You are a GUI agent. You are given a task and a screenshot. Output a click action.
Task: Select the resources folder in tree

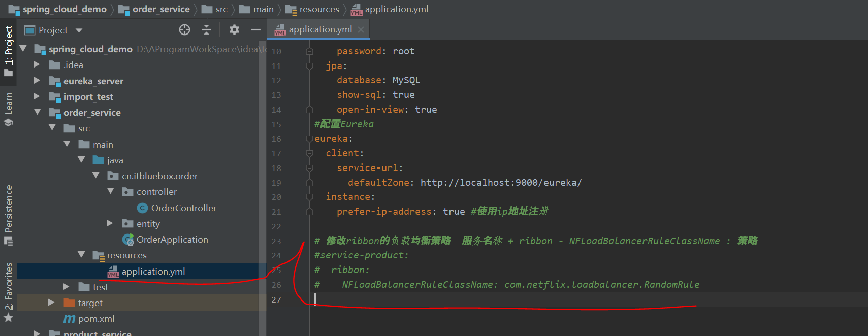click(x=126, y=255)
